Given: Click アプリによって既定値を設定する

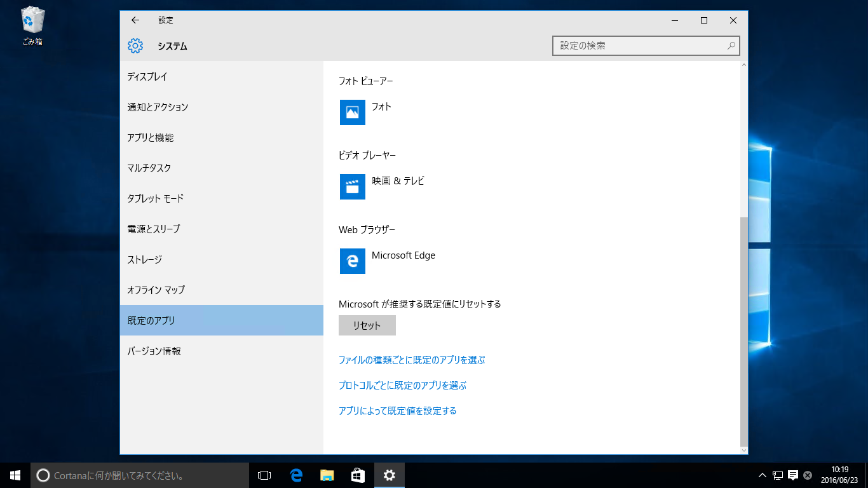Looking at the screenshot, I should 398,410.
